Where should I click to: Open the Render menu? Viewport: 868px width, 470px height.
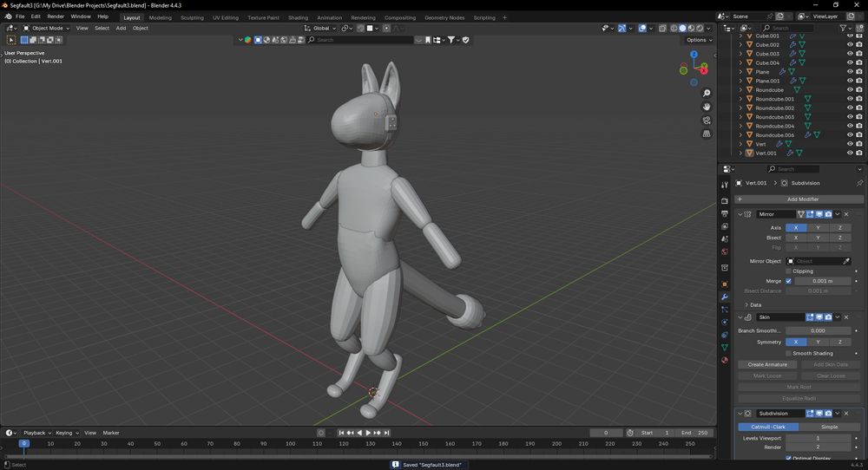tap(56, 16)
